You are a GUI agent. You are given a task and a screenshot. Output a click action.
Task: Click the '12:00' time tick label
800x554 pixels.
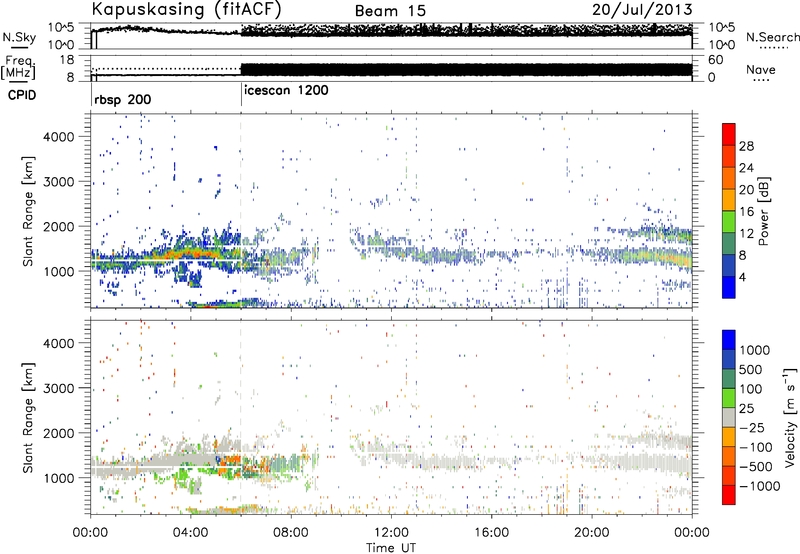click(x=391, y=533)
